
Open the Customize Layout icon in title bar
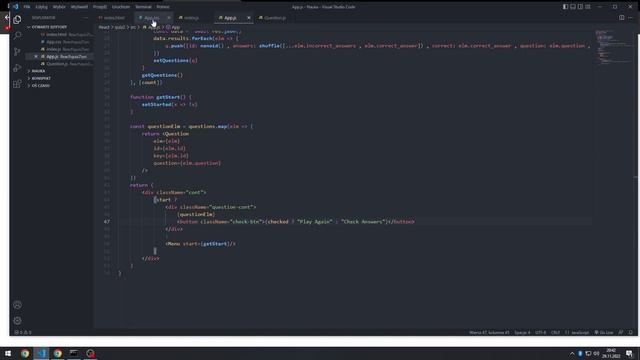[588, 7]
